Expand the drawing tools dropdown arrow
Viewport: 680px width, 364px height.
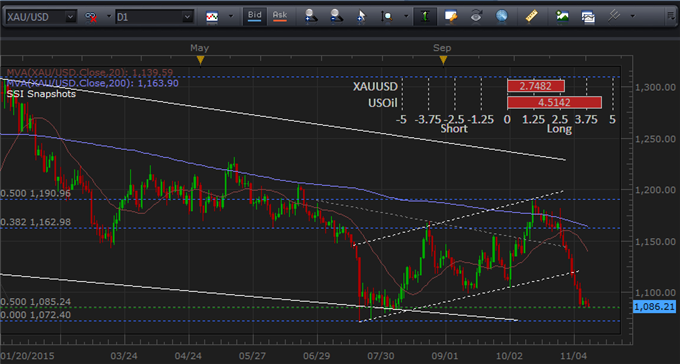(x=633, y=17)
